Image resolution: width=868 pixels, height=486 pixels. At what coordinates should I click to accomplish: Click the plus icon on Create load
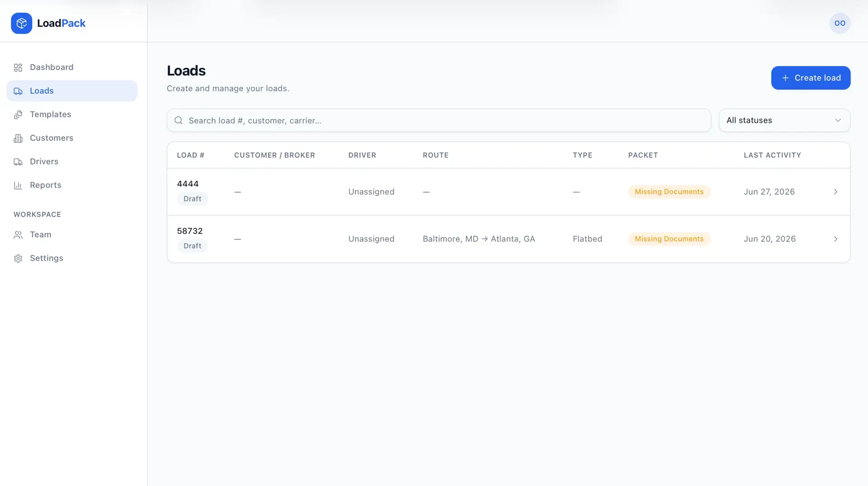[x=785, y=78]
